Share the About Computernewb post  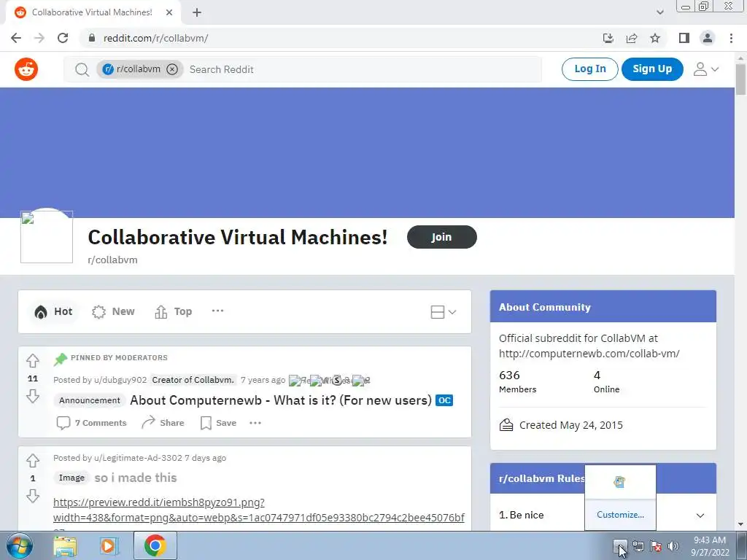pos(163,423)
